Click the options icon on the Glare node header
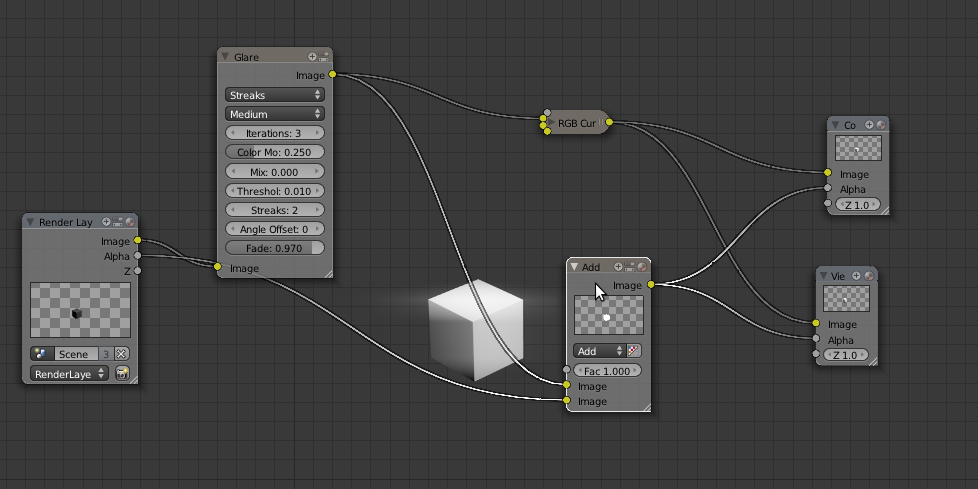Image resolution: width=978 pixels, height=489 pixels. click(323, 57)
